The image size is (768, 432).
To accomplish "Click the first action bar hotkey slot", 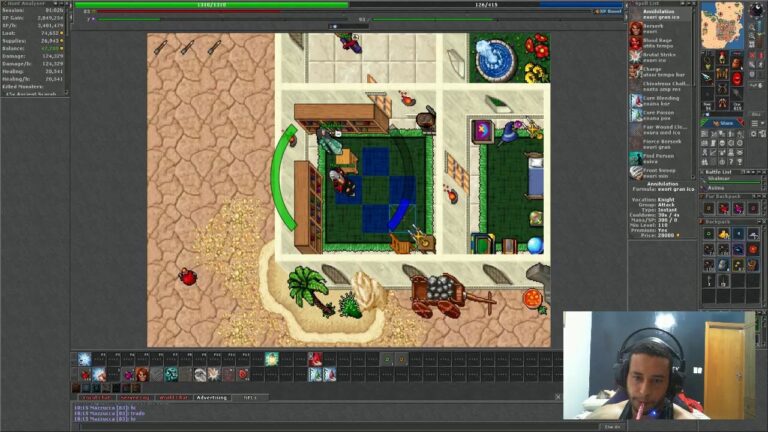I will (85, 359).
